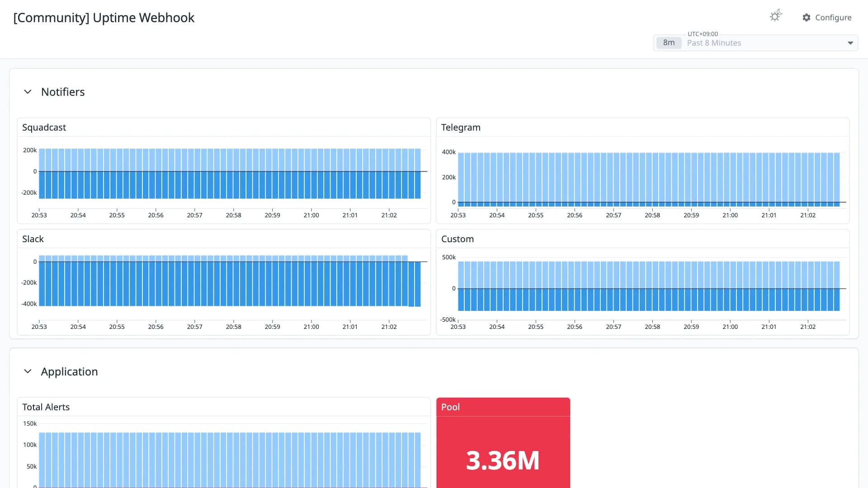The image size is (868, 488).
Task: Collapse the Notifiers section chevron
Action: [28, 92]
